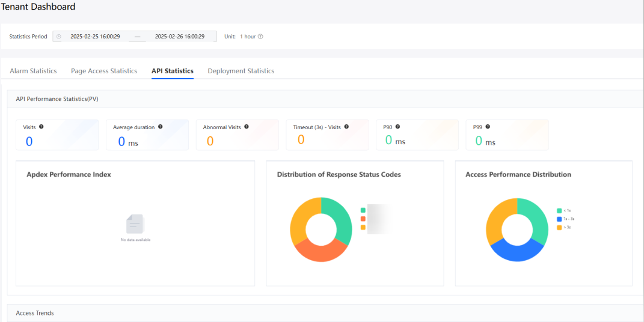Click the yellow segment of Access Performance donut
644x322 pixels.
pyautogui.click(x=495, y=218)
